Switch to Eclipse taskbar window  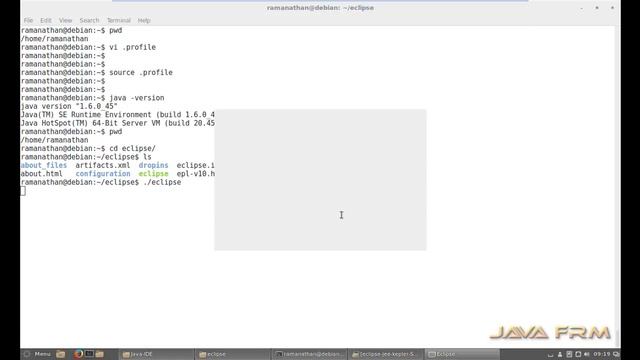point(462,354)
